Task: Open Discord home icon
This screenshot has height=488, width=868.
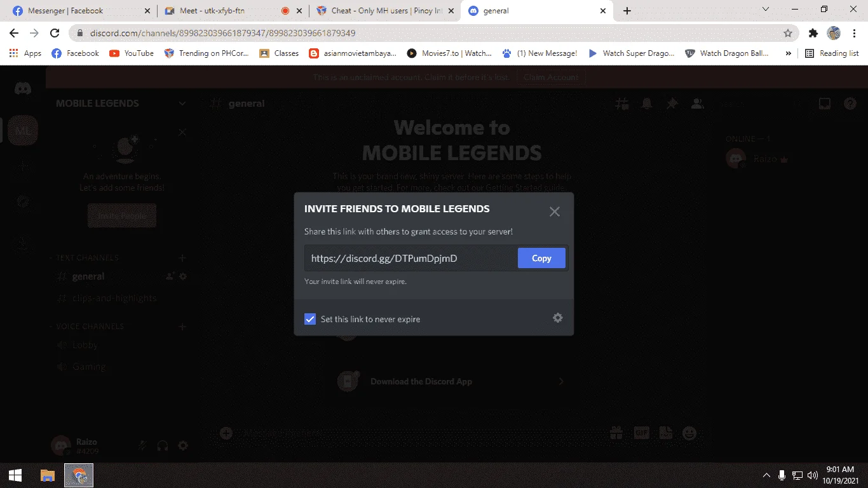Action: point(23,89)
